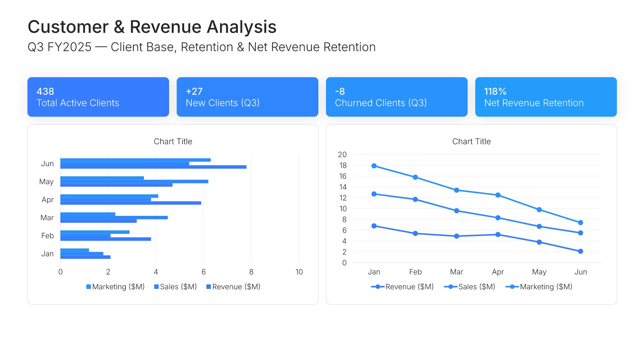Image resolution: width=644 pixels, height=362 pixels.
Task: Select the Net Revenue Retention card
Action: [x=546, y=97]
